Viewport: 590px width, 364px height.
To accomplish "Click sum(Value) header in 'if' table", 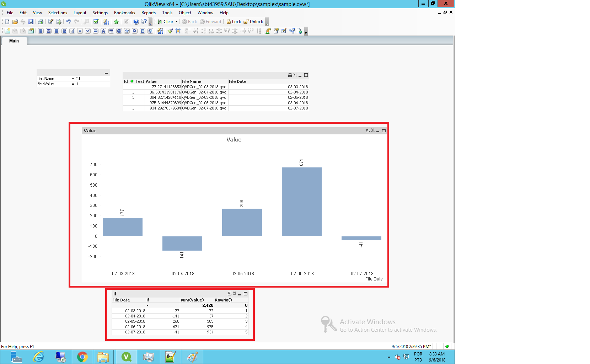I will click(x=197, y=300).
